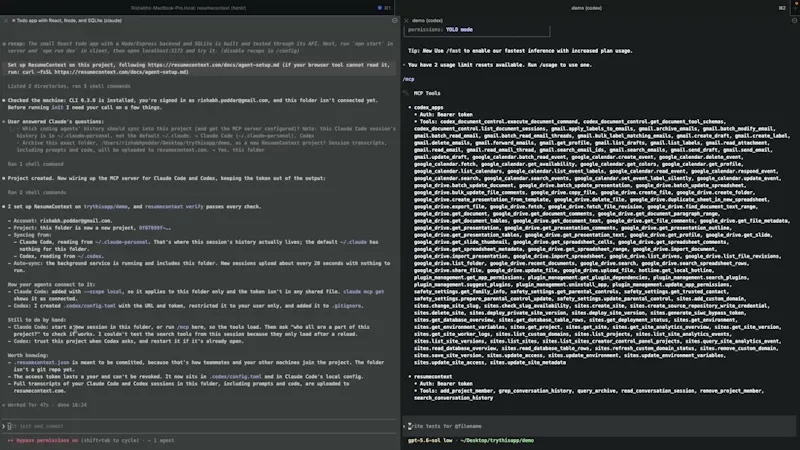Click the ~/.claude-personal path link
The width and height of the screenshot is (800, 450).
(121, 242)
